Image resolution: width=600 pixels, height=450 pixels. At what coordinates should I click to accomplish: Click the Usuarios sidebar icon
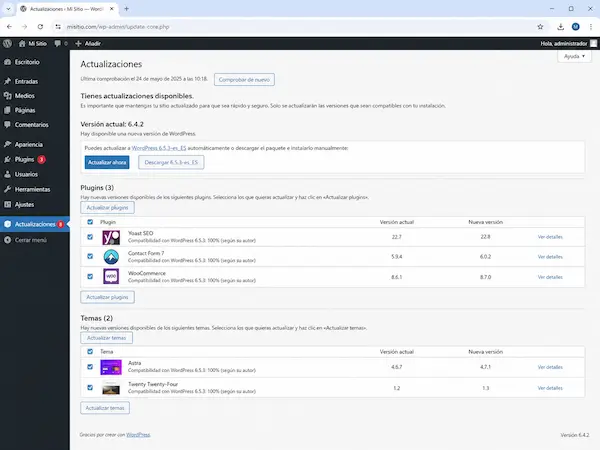point(7,174)
